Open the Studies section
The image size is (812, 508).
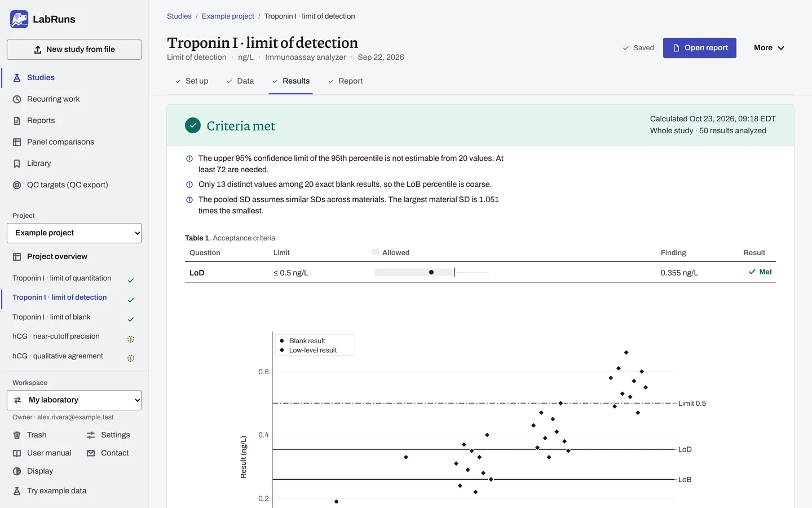pyautogui.click(x=41, y=78)
